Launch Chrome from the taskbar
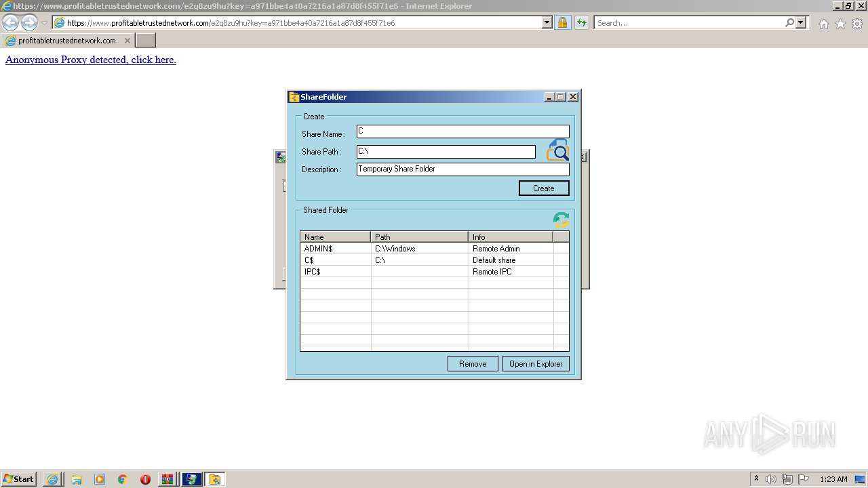This screenshot has height=488, width=868. coord(122,479)
